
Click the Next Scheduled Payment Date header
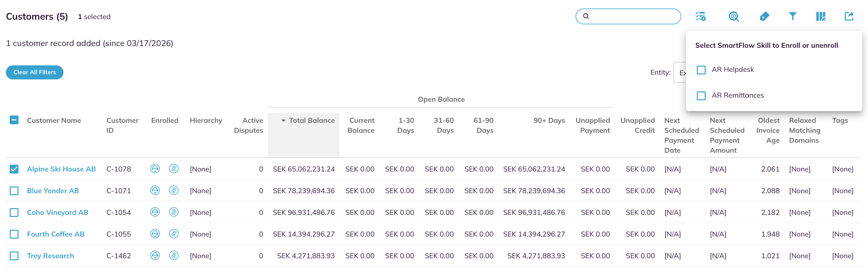click(681, 135)
